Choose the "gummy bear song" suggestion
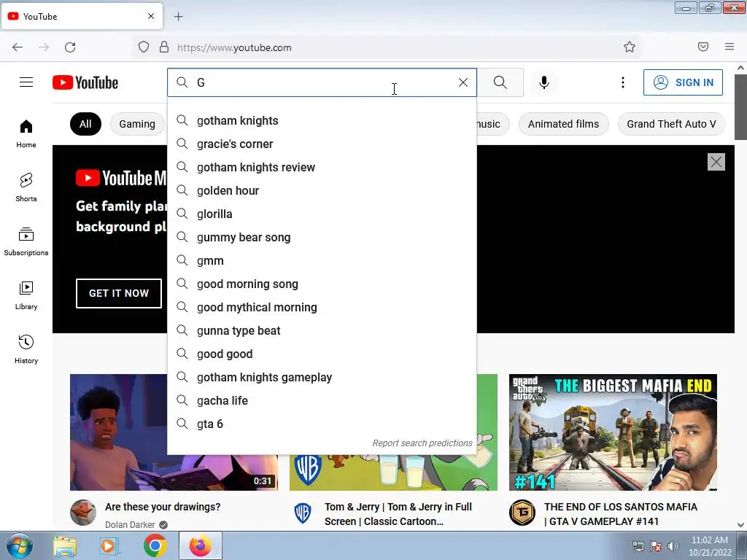The width and height of the screenshot is (747, 560). coord(322,237)
